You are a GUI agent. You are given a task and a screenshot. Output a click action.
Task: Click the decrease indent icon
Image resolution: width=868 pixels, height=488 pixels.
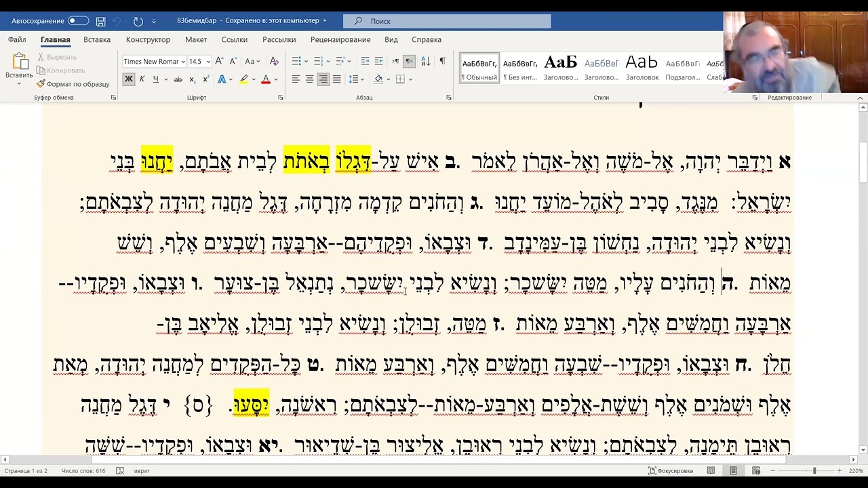pyautogui.click(x=365, y=61)
